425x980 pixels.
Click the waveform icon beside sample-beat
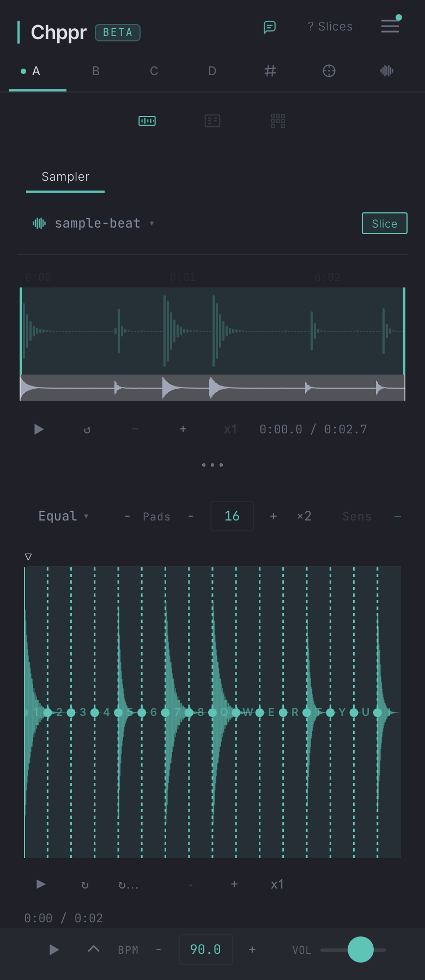(x=39, y=223)
